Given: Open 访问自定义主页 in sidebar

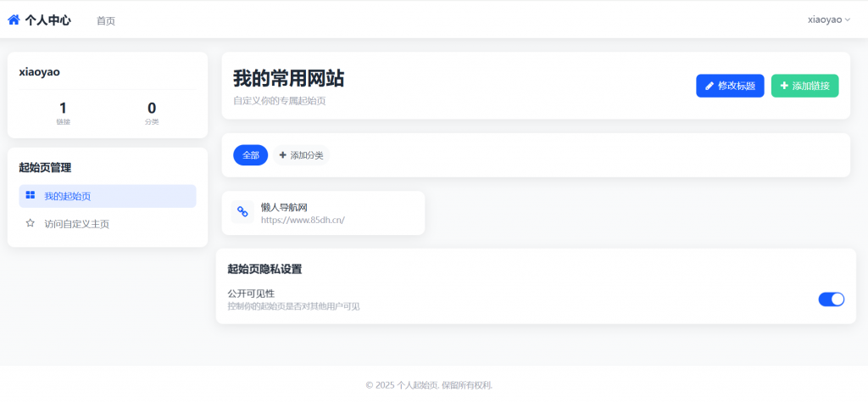Looking at the screenshot, I should tap(108, 224).
